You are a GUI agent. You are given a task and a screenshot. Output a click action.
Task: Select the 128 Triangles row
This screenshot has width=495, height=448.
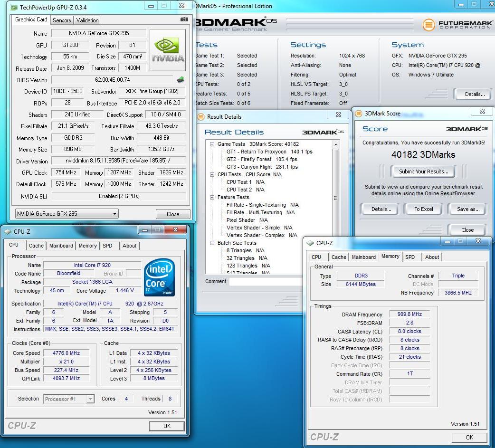click(248, 266)
